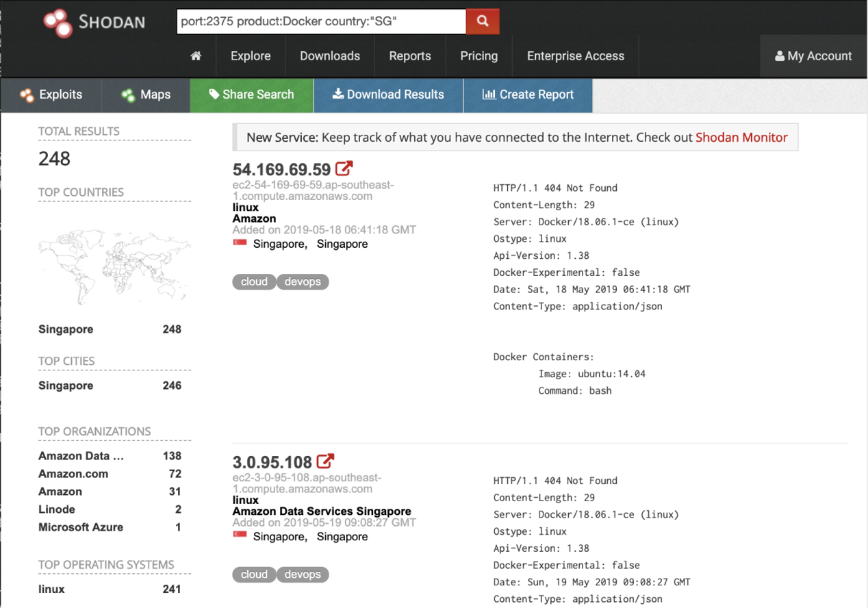Open the Exploits tab

(x=51, y=95)
